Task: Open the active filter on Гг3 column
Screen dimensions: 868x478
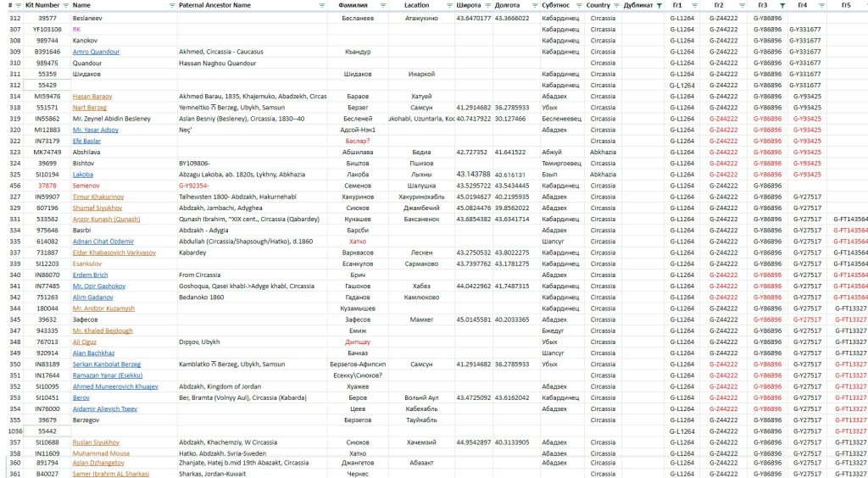Action: (782, 5)
